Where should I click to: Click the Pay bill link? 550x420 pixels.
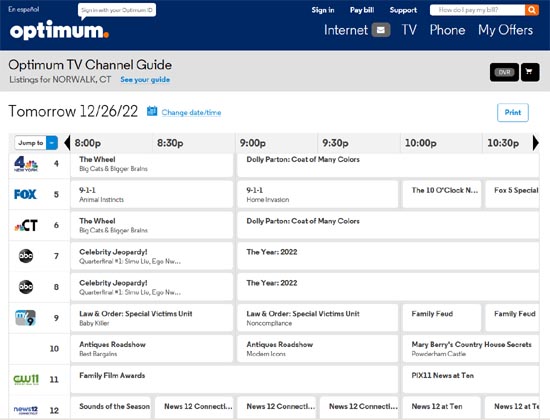coord(362,10)
